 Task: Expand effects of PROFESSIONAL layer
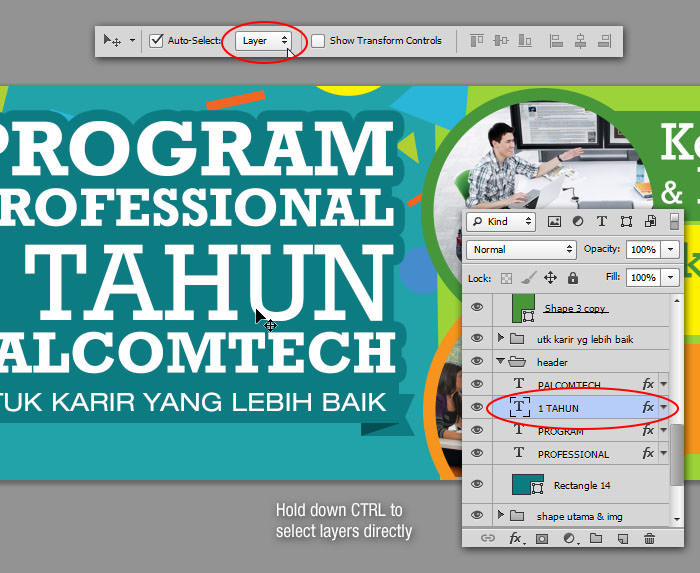[664, 453]
